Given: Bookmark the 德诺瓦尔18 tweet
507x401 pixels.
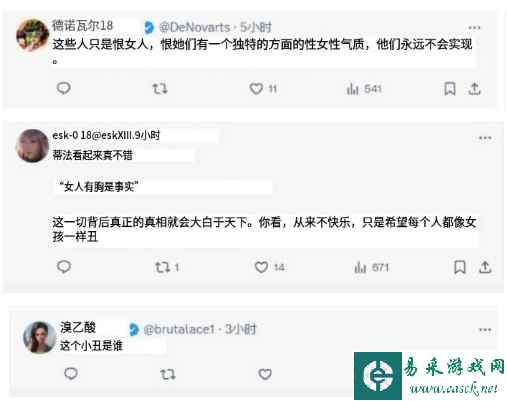Looking at the screenshot, I should click(450, 89).
